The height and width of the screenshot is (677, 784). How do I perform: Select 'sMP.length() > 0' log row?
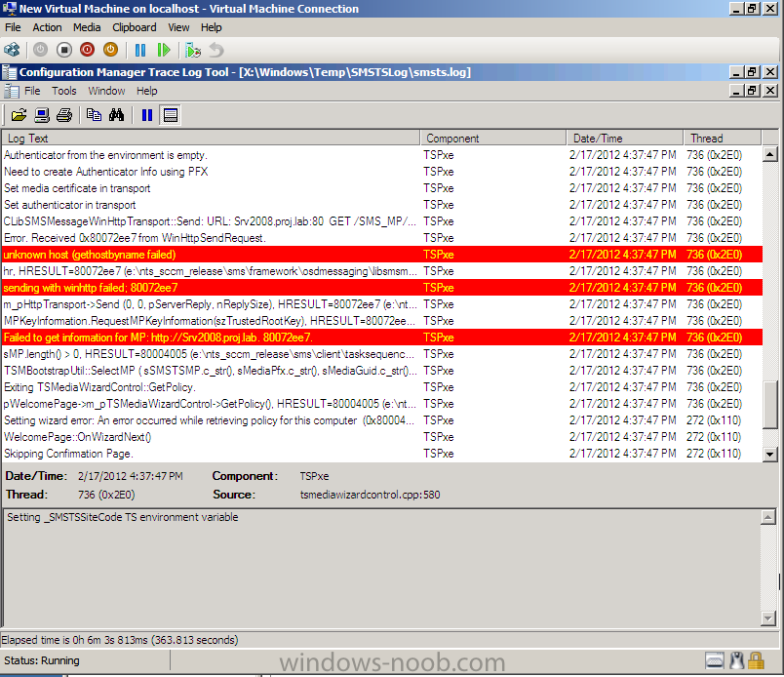tap(382, 354)
